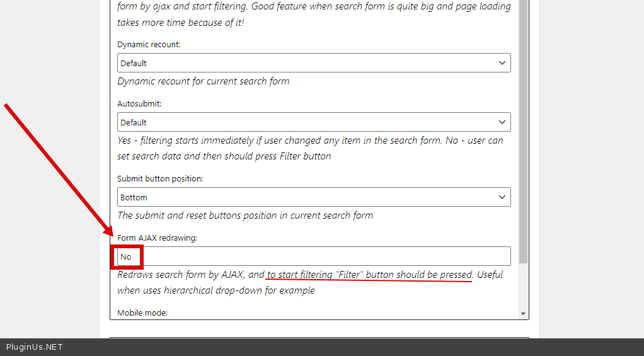
Task: Click the "Dynamic recount:" field label
Action: tap(149, 45)
